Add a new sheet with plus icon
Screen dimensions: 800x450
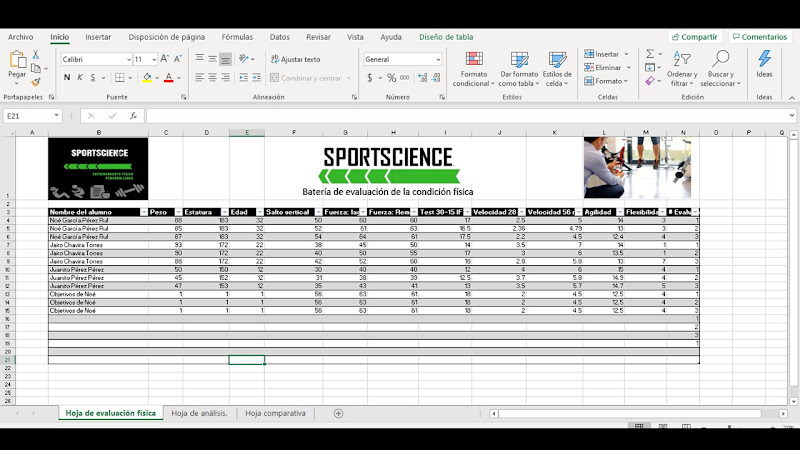(x=338, y=413)
